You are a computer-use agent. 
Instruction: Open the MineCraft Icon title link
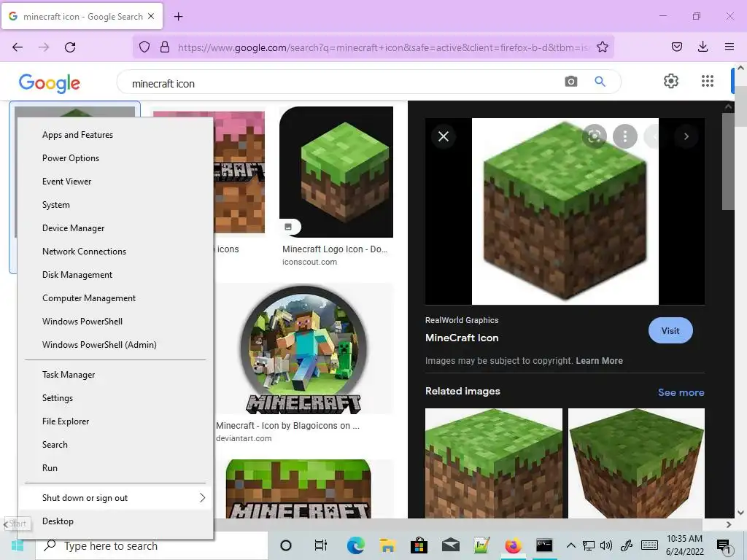[x=462, y=338]
